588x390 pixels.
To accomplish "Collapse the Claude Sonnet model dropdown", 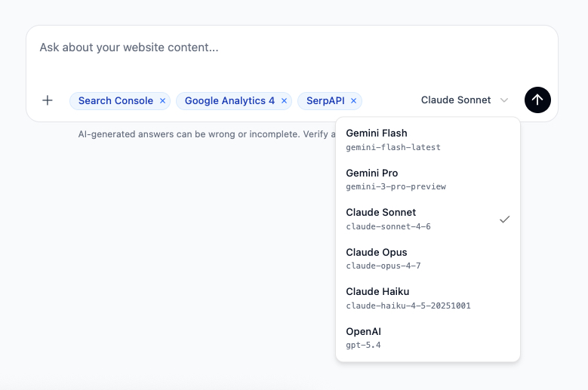I will [465, 100].
